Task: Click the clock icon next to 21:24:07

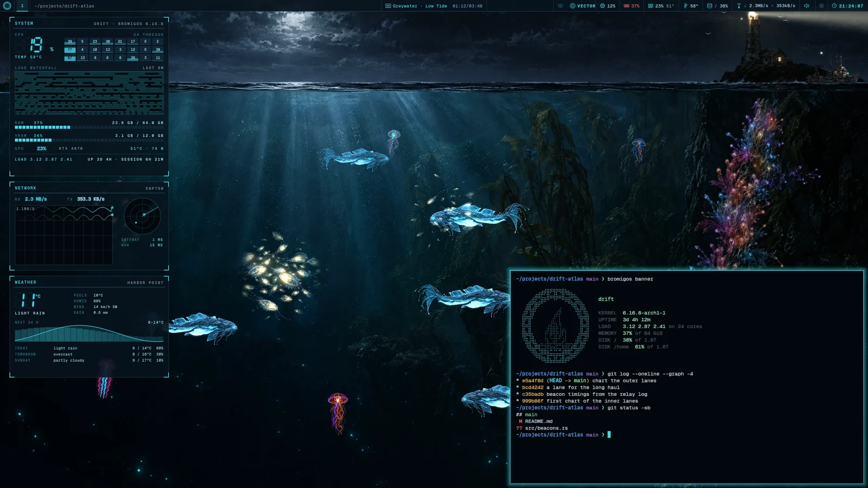Action: [834, 6]
